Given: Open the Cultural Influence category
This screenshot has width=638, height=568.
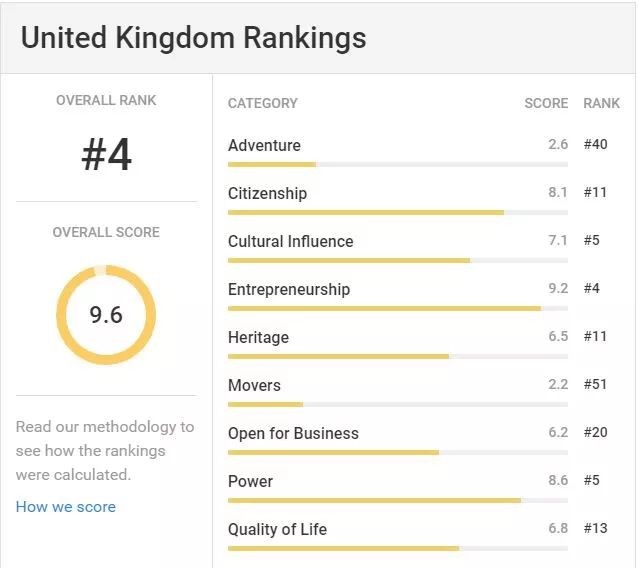Looking at the screenshot, I should 290,241.
